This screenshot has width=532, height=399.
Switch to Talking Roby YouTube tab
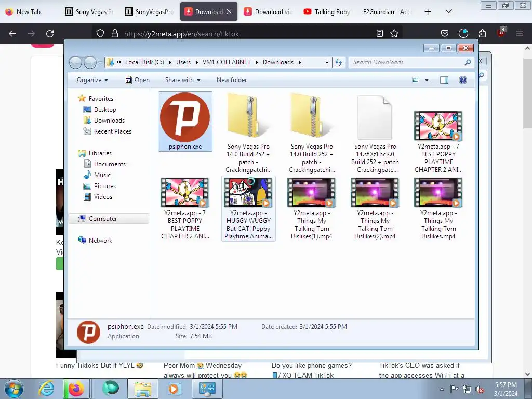pyautogui.click(x=328, y=12)
